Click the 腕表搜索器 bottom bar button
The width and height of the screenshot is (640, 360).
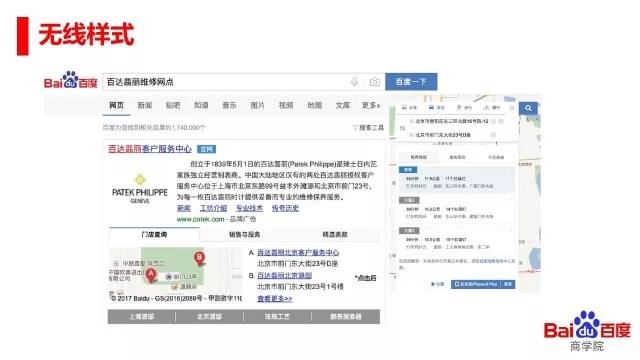point(346,316)
